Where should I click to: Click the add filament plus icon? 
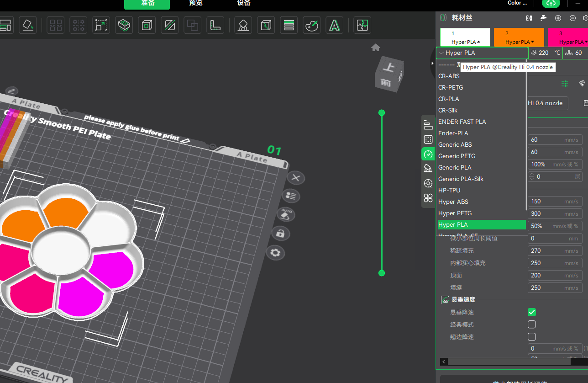coord(558,18)
